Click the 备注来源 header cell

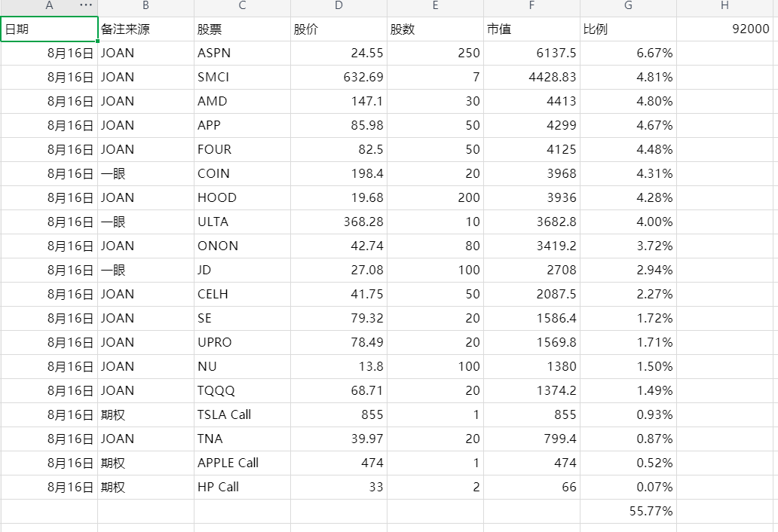pyautogui.click(x=145, y=29)
